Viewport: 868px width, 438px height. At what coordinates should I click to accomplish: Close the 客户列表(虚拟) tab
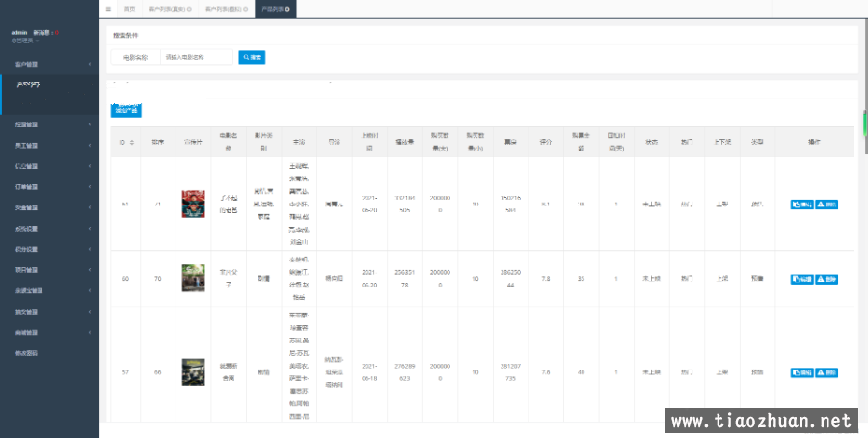point(245,9)
